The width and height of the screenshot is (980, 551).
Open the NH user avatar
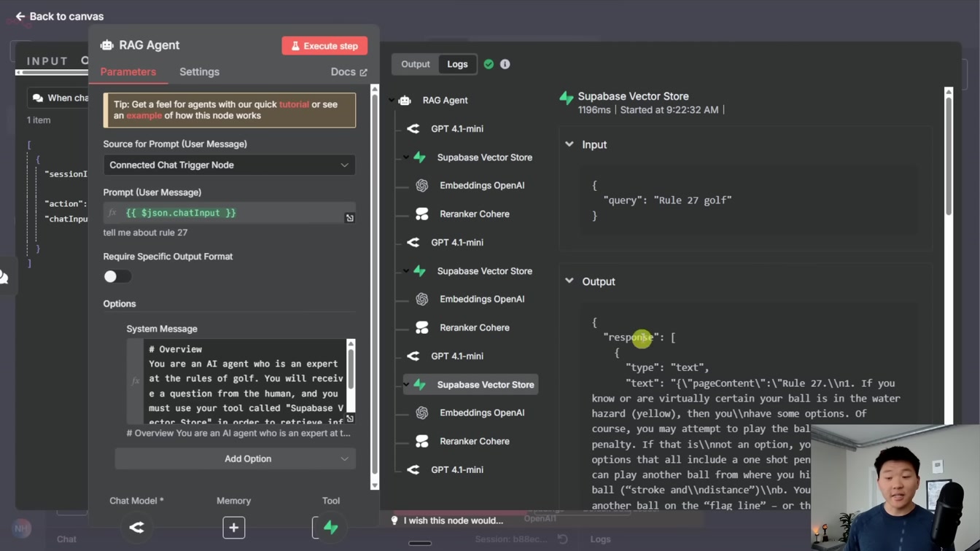point(22,528)
